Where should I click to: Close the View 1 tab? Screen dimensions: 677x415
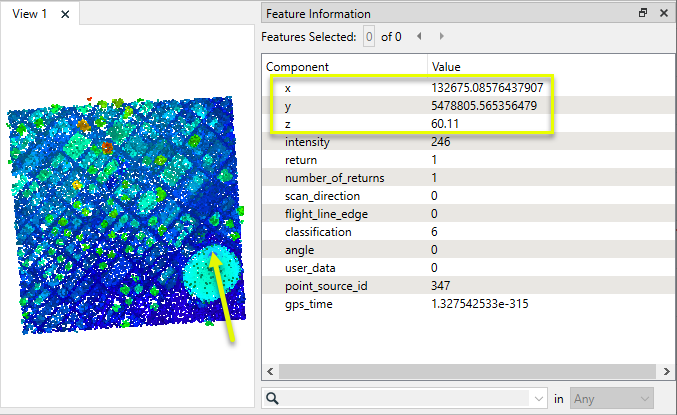tap(65, 14)
